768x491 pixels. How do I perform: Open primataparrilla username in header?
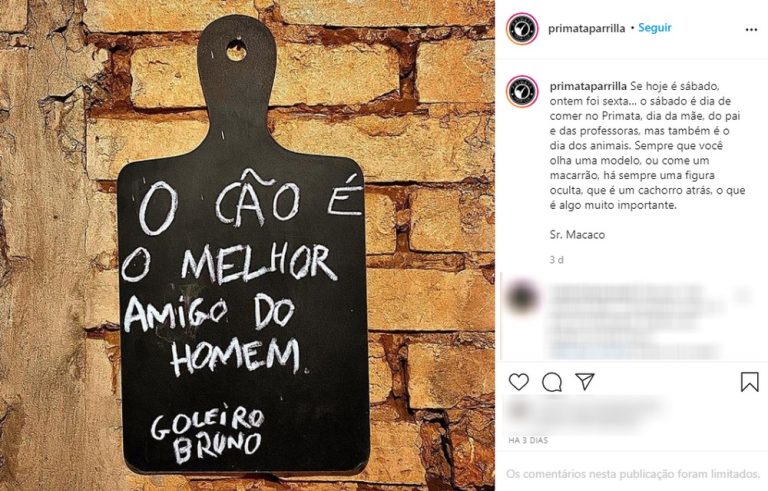[586, 28]
